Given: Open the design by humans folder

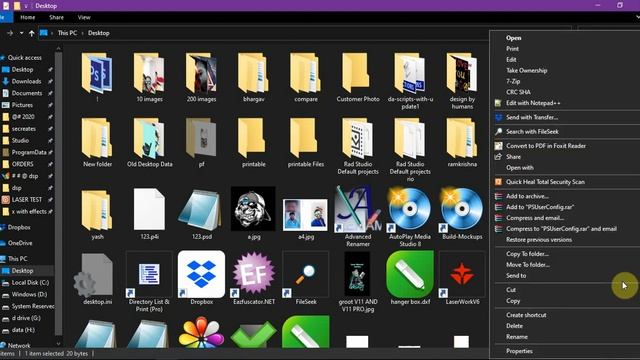Looking at the screenshot, I should (x=462, y=81).
